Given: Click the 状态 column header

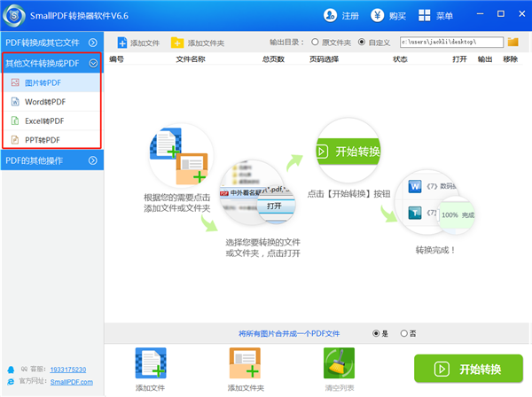Looking at the screenshot, I should pos(400,59).
